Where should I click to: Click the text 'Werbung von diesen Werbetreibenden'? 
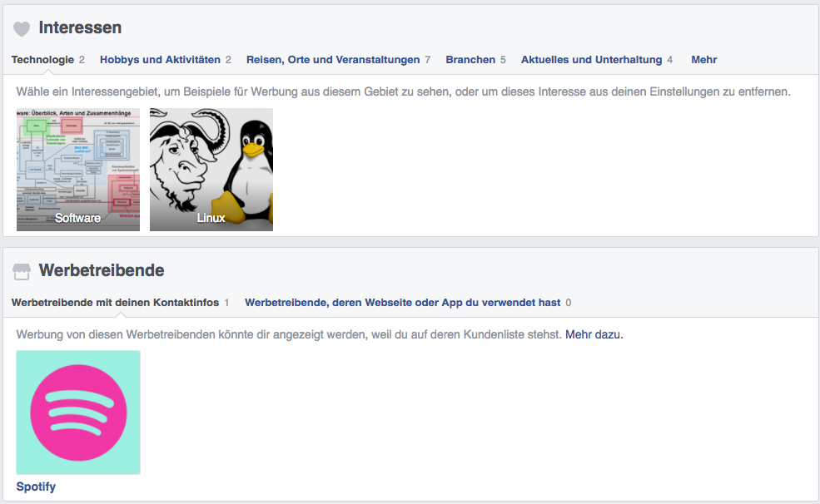[x=289, y=334]
